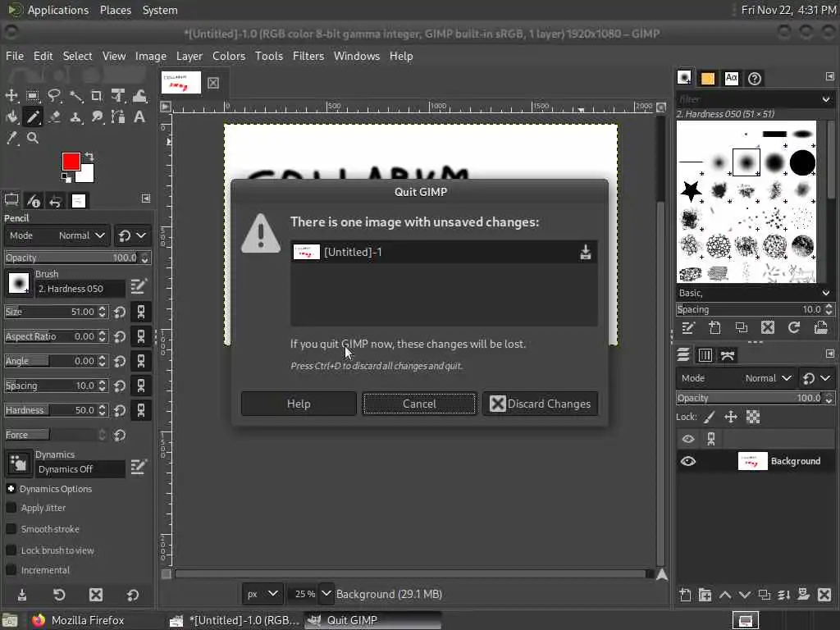
Task: Enable Smooth stroke checkbox
Action: (x=11, y=529)
